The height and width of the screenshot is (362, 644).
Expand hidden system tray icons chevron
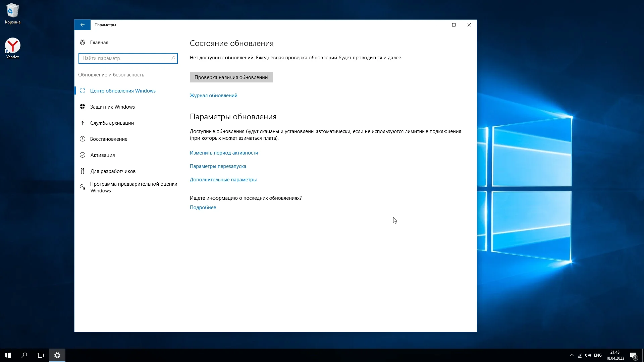pos(572,355)
